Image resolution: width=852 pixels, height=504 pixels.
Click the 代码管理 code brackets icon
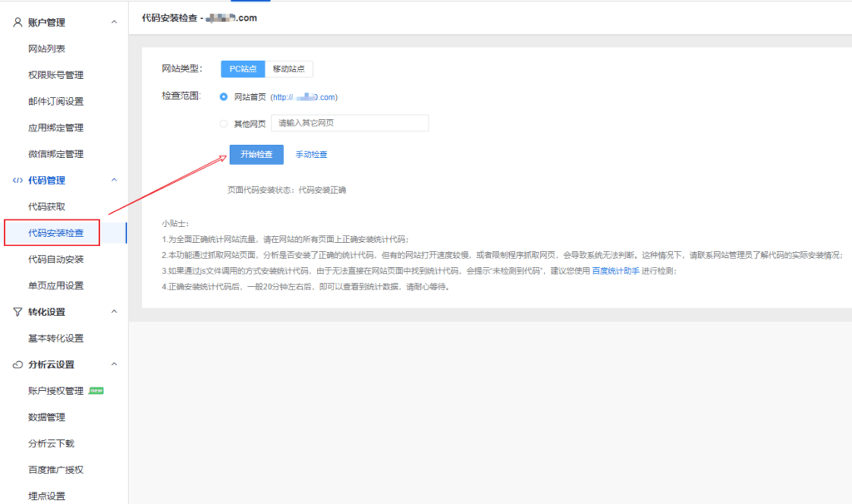(x=17, y=180)
